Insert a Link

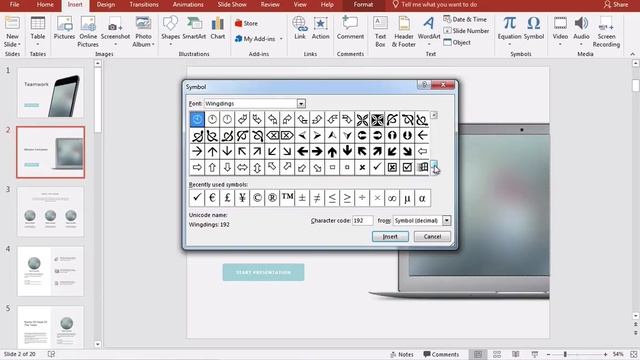(300, 28)
